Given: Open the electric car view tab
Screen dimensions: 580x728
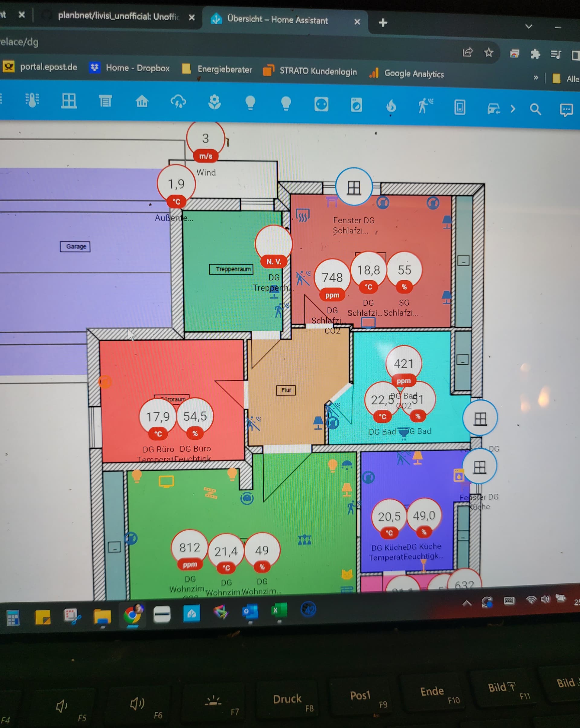Looking at the screenshot, I should (494, 109).
